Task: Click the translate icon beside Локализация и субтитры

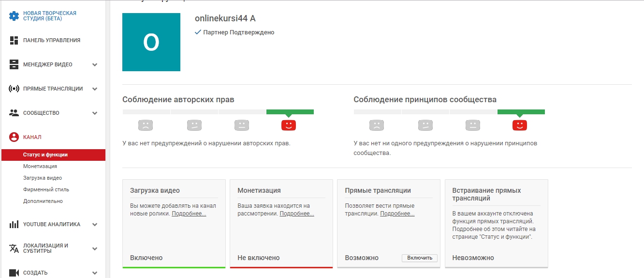Action: point(14,248)
